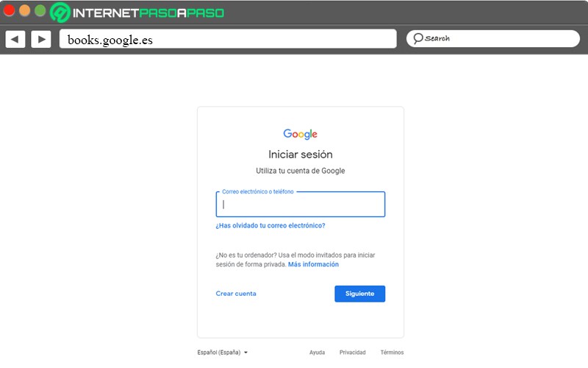Click the Iniciar sesión heading text
This screenshot has width=588, height=368.
300,155
